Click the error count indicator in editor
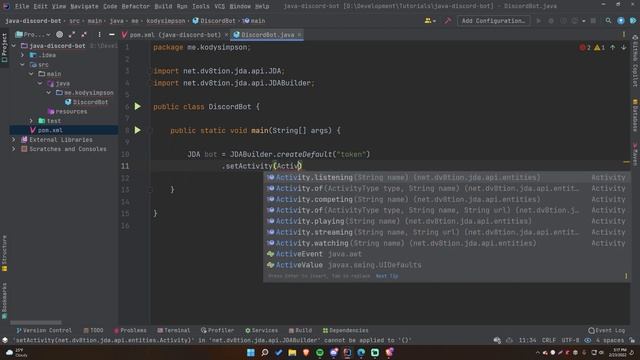 (585, 48)
